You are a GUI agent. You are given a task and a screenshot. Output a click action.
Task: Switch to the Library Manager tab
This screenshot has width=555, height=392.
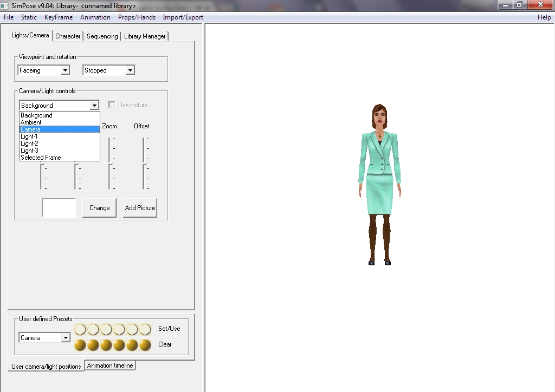click(145, 36)
